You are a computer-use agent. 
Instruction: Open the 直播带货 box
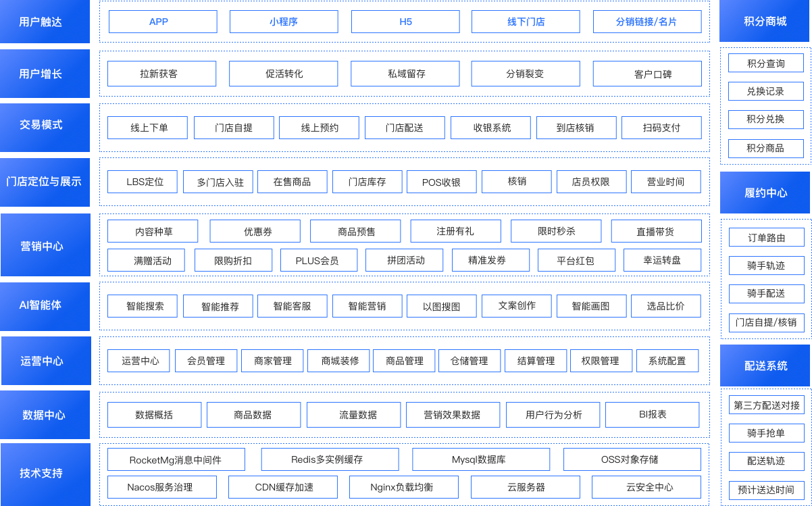pyautogui.click(x=655, y=231)
